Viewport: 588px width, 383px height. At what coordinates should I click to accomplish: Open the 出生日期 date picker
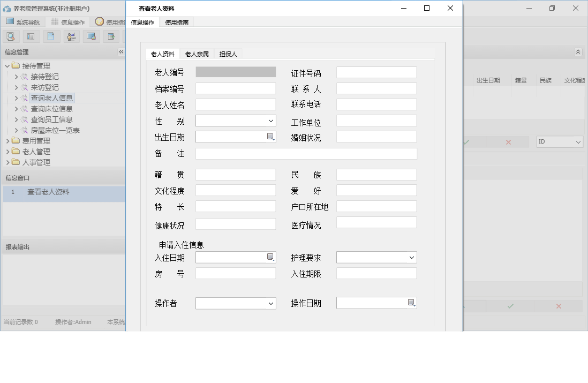pyautogui.click(x=271, y=137)
